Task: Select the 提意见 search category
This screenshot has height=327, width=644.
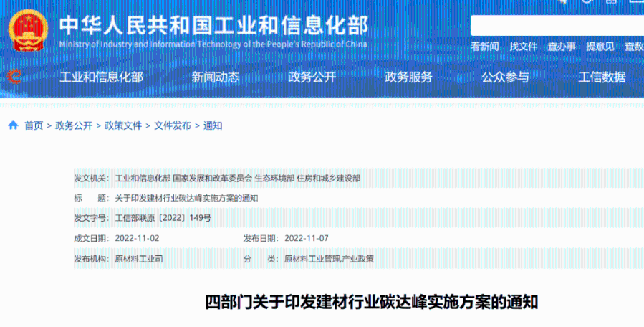Action: (600, 47)
